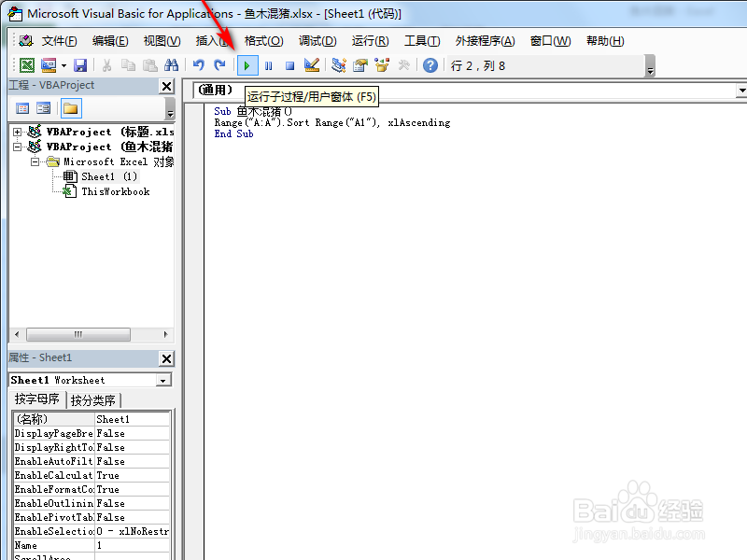Image resolution: width=747 pixels, height=560 pixels.
Task: Open the toolbar options overflow arrow
Action: 650,66
